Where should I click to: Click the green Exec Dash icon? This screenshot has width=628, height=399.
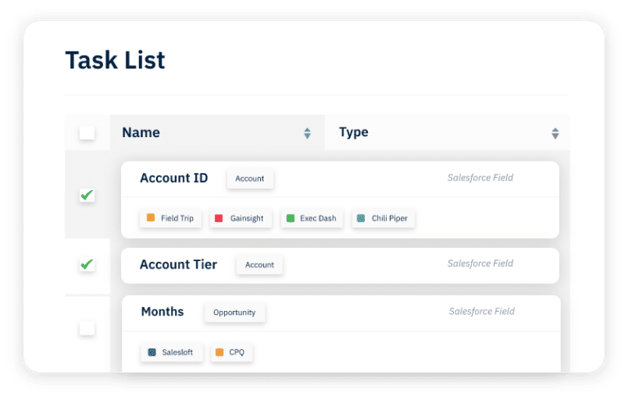290,218
